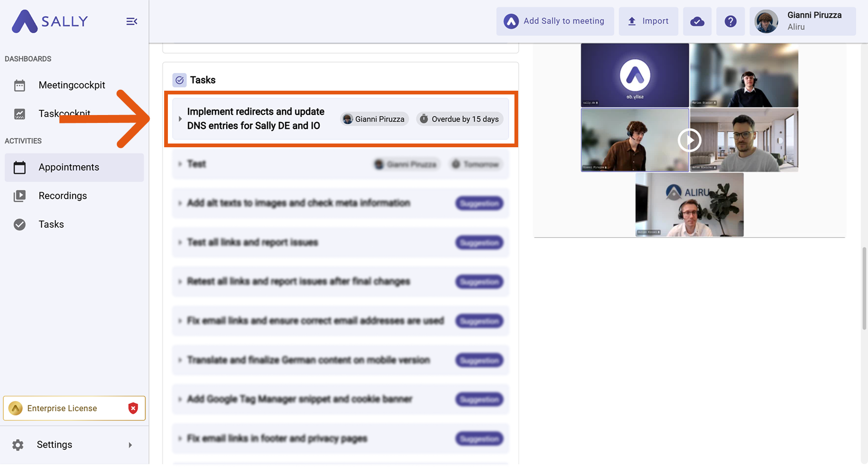Screen dimensions: 868x467
Task: Open Enterprise License badge
Action: pyautogui.click(x=74, y=408)
